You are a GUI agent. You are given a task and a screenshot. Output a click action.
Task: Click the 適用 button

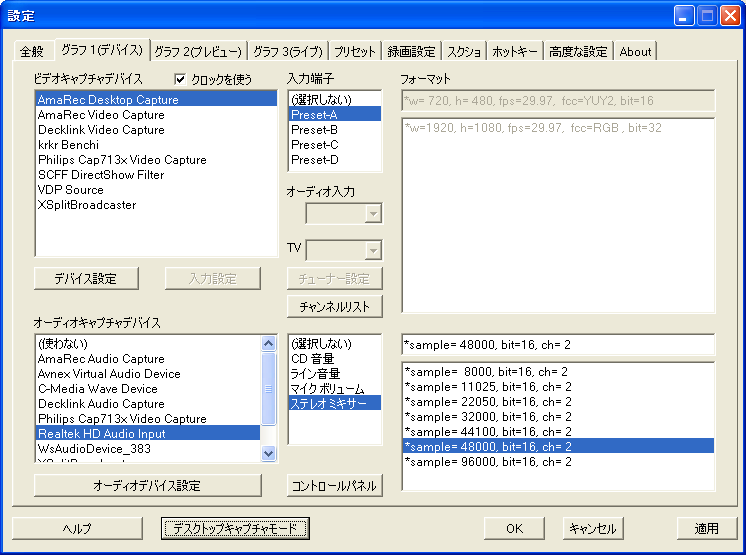707,528
